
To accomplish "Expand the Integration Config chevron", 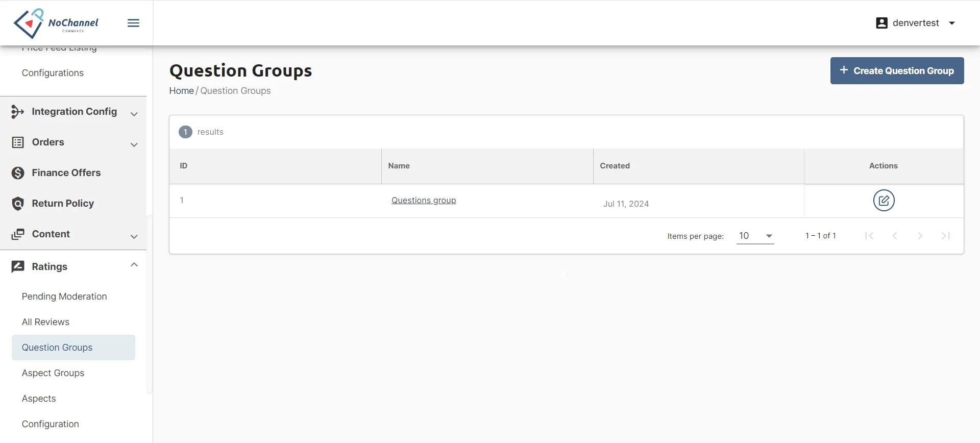I will pyautogui.click(x=134, y=114).
